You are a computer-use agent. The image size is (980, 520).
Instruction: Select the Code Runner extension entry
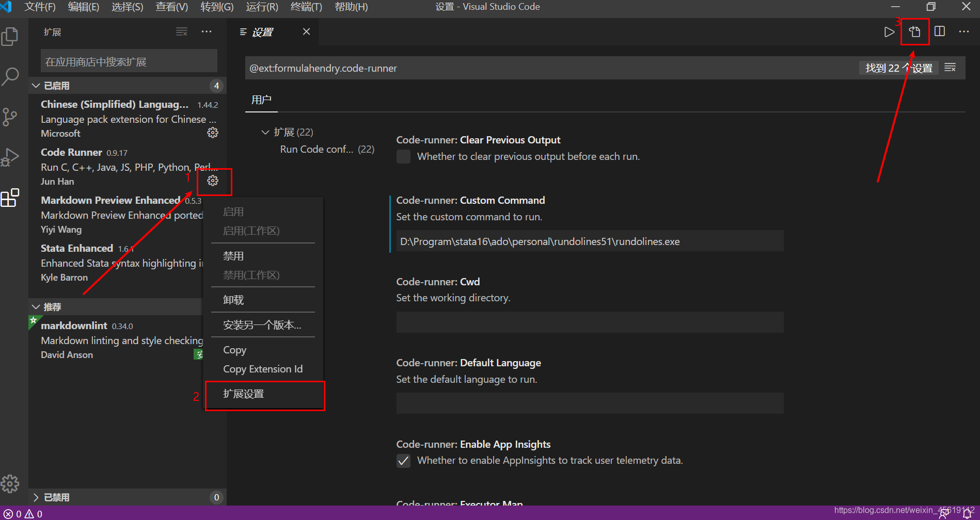pos(128,167)
